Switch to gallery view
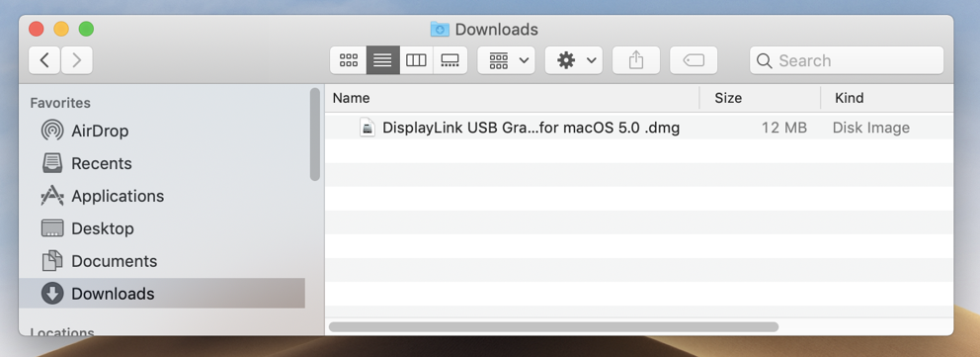 tap(450, 60)
